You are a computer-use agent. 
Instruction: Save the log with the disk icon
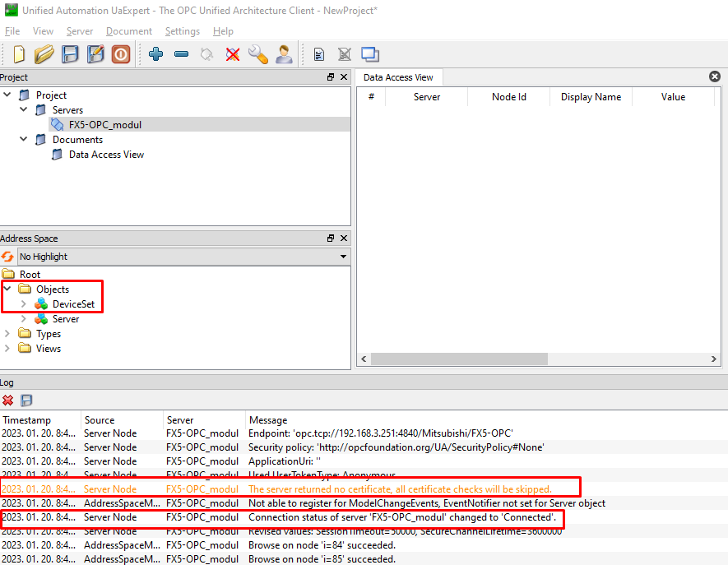click(26, 401)
